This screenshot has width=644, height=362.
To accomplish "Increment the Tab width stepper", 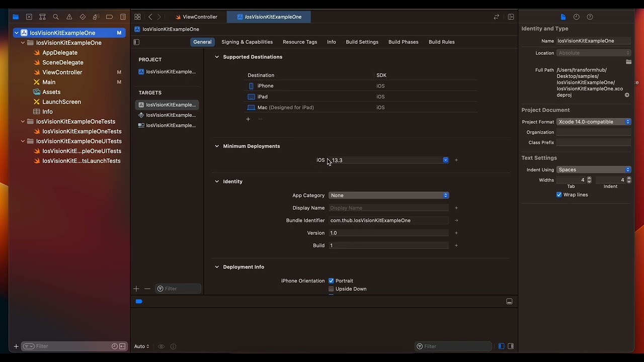I will (589, 178).
